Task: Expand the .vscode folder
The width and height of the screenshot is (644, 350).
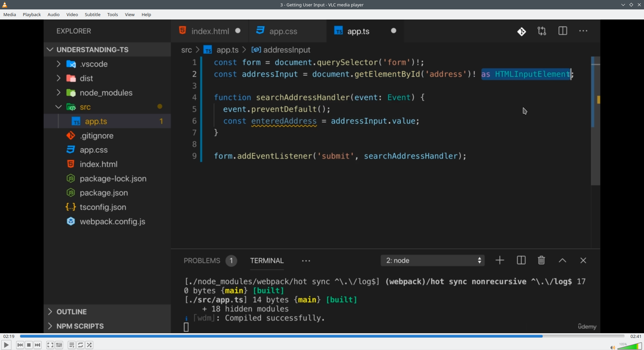Action: pyautogui.click(x=107, y=64)
